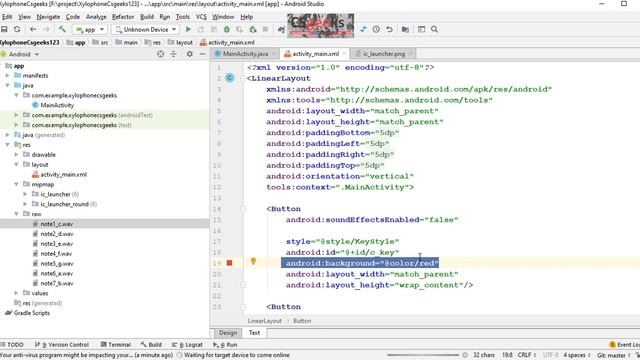Open the VCS menu
Image resolution: width=640 pixels, height=360 pixels.
tap(201, 17)
